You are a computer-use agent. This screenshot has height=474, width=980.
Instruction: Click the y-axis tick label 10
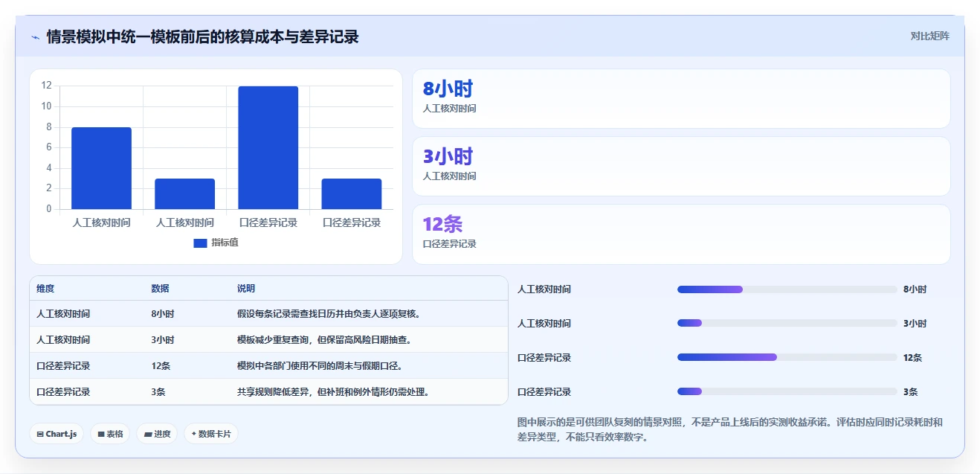pyautogui.click(x=47, y=106)
